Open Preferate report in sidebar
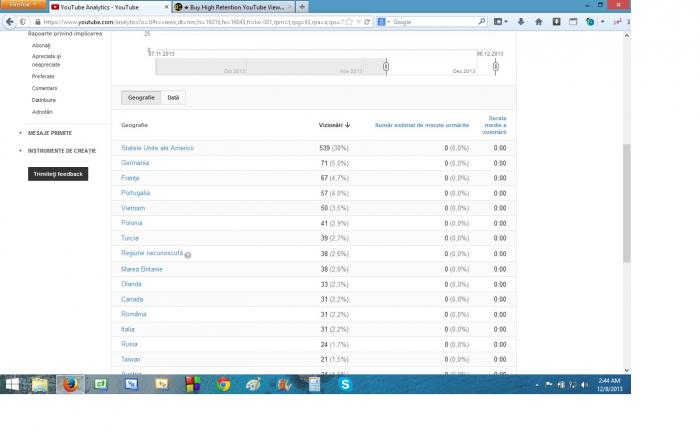 coord(43,76)
